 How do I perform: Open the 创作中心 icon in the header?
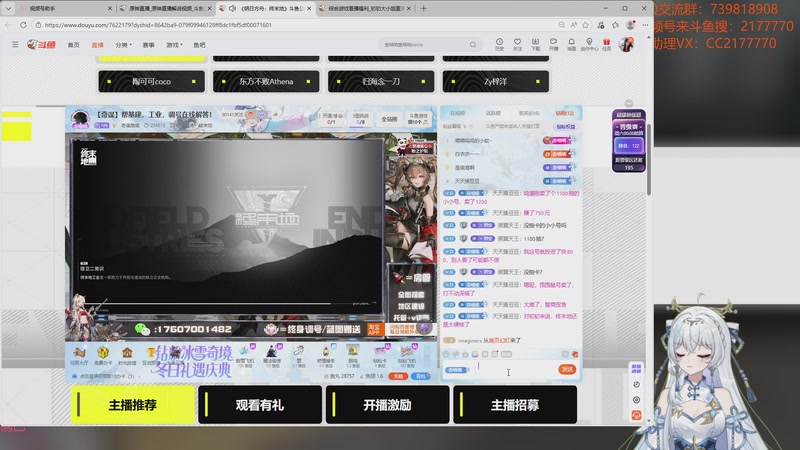click(x=589, y=44)
